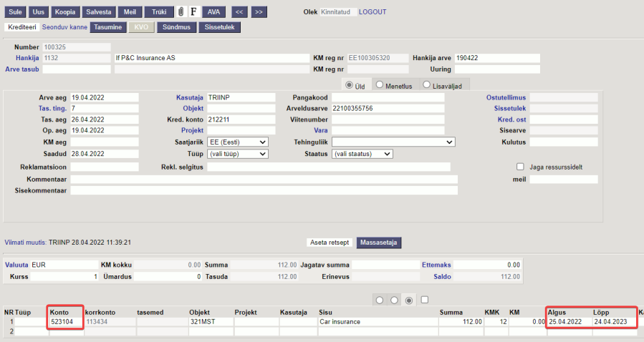This screenshot has width=644, height=342.
Task: Click the Projekt link in the header form
Action: (192, 130)
